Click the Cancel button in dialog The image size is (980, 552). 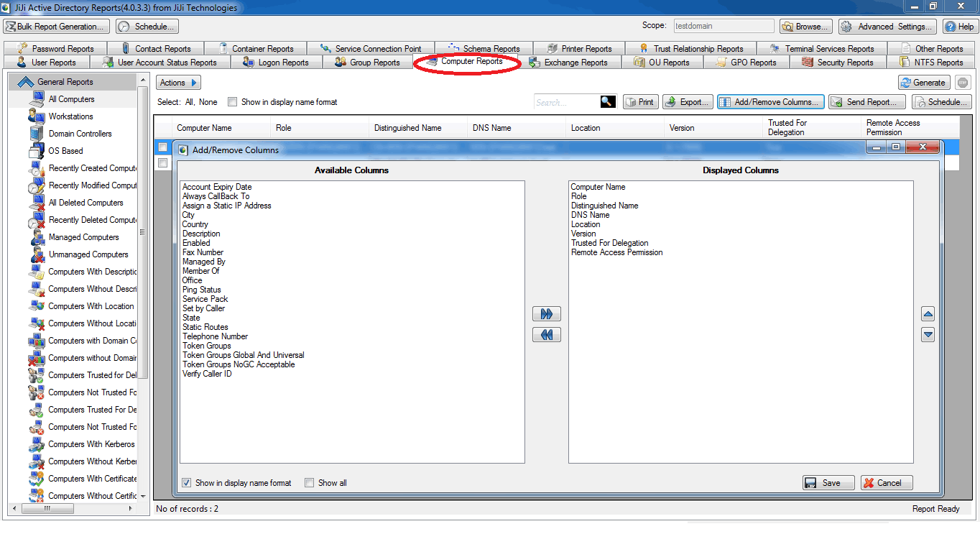[x=887, y=483]
